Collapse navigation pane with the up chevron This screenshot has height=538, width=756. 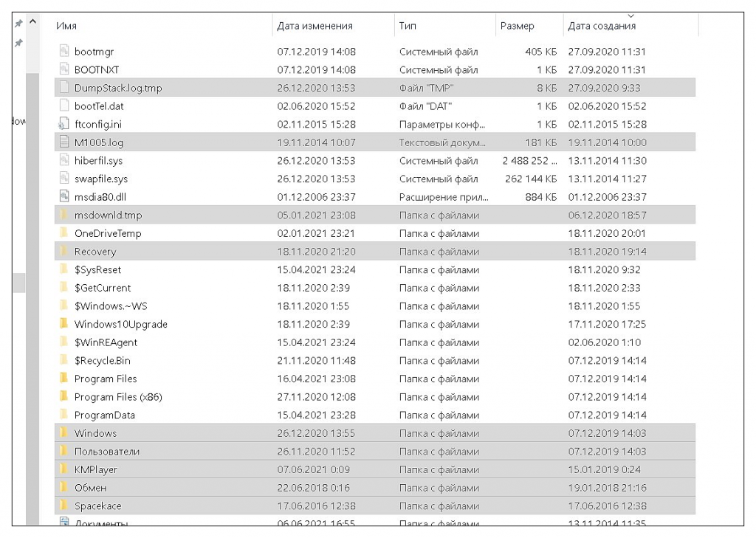pyautogui.click(x=32, y=21)
